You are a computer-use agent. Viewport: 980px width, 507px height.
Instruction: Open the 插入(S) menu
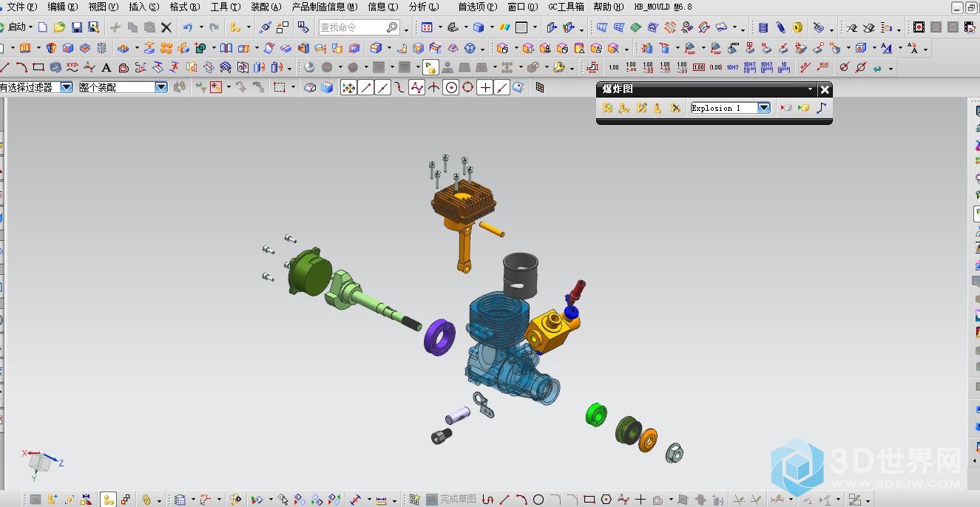[143, 7]
